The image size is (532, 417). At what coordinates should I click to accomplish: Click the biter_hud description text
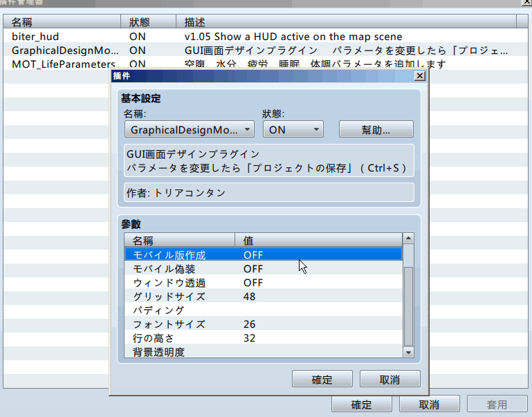point(293,36)
